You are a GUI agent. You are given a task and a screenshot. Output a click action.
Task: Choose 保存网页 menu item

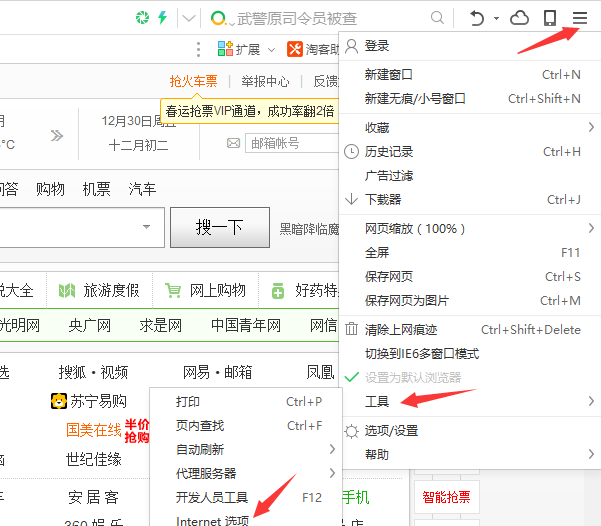(x=470, y=276)
